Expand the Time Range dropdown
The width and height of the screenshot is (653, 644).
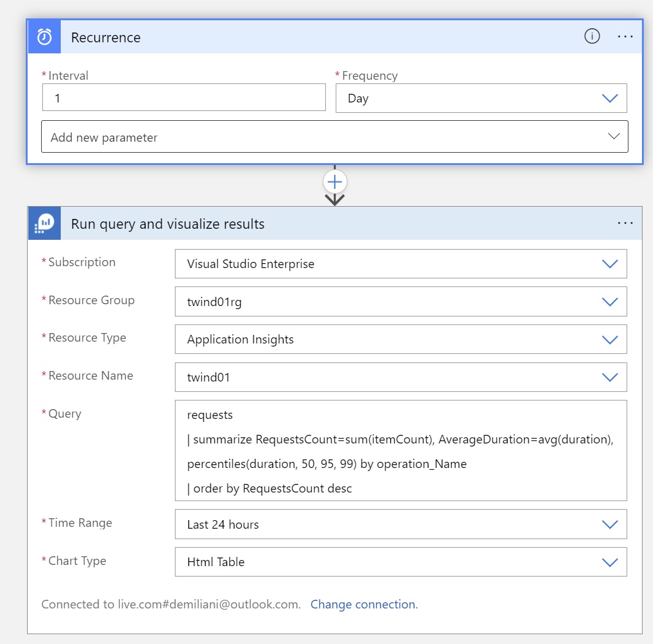(400, 524)
